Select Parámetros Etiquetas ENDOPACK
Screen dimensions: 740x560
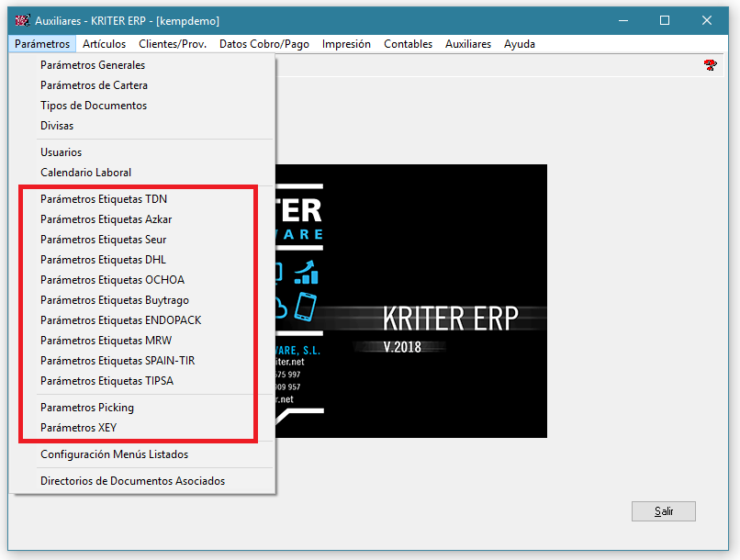142,320
